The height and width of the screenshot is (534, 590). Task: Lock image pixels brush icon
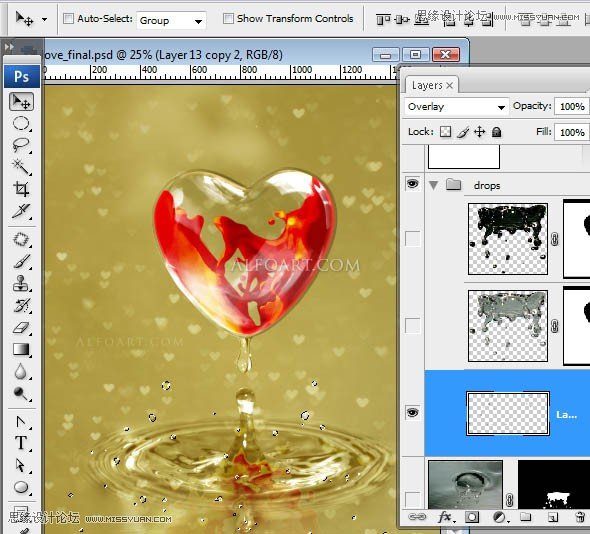tap(463, 132)
